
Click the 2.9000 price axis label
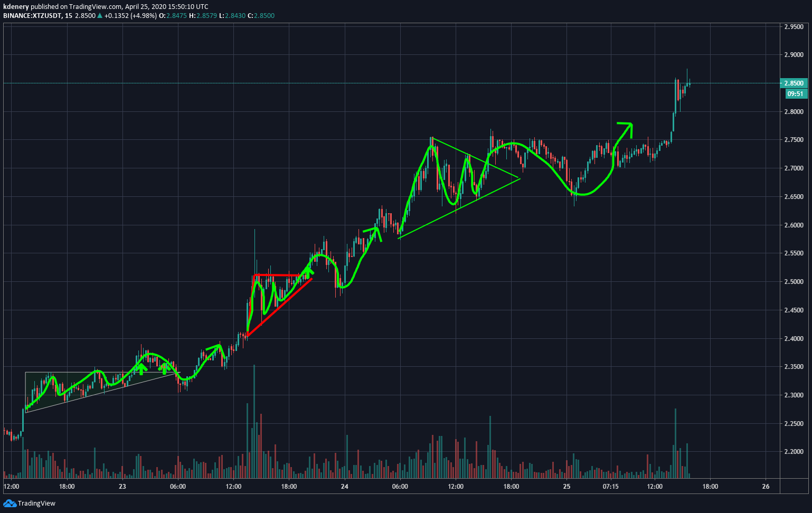pyautogui.click(x=794, y=55)
